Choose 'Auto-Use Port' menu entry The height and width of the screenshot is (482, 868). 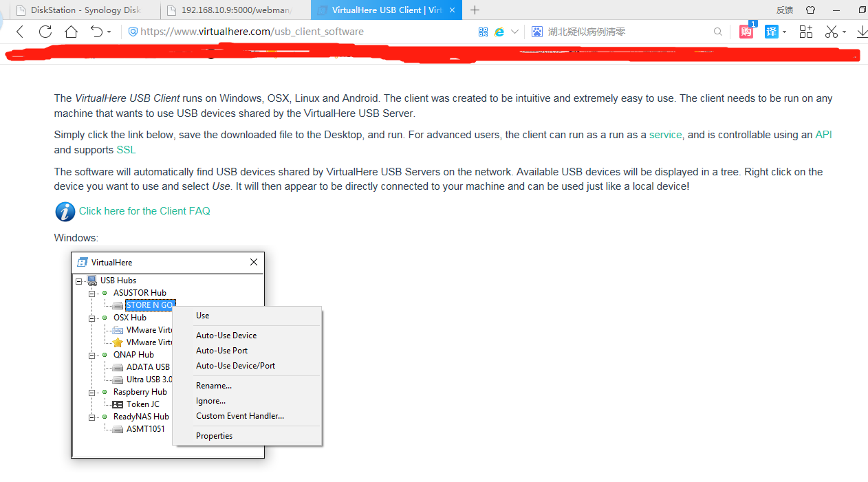(248, 351)
